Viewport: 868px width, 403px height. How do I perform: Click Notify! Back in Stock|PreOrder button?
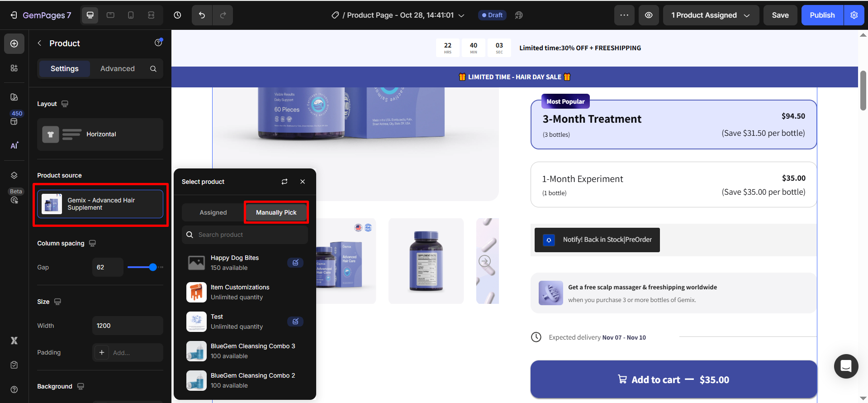[597, 240]
